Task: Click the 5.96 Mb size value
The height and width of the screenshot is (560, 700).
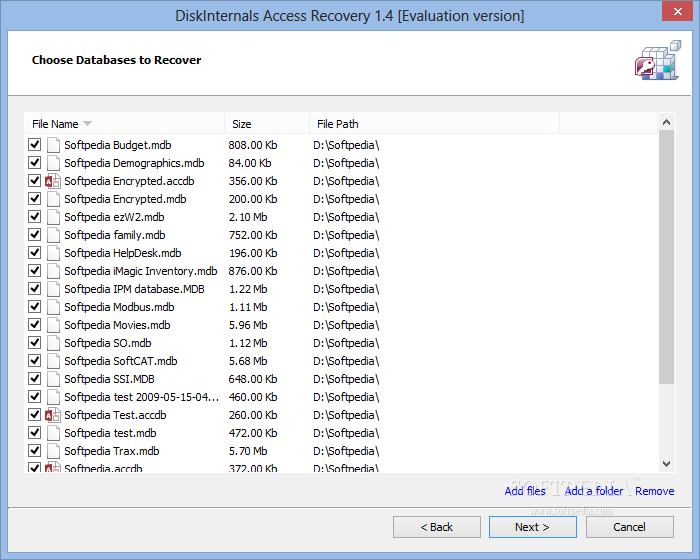Action: (x=248, y=325)
